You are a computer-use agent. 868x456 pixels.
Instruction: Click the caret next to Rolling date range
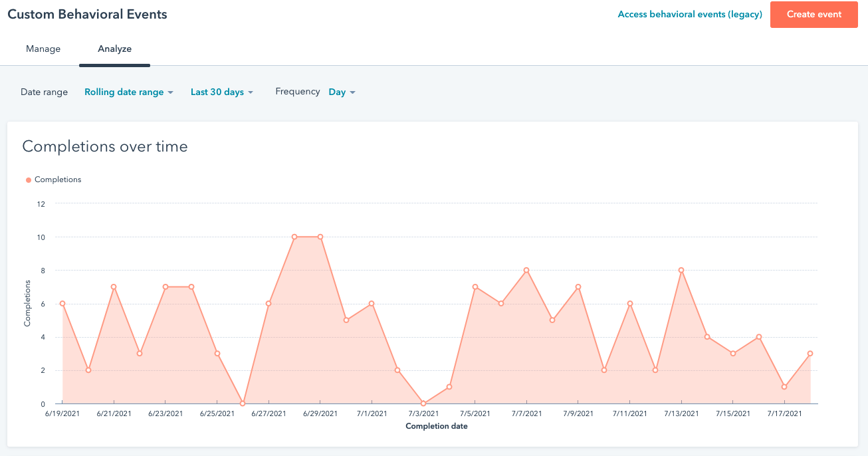171,92
